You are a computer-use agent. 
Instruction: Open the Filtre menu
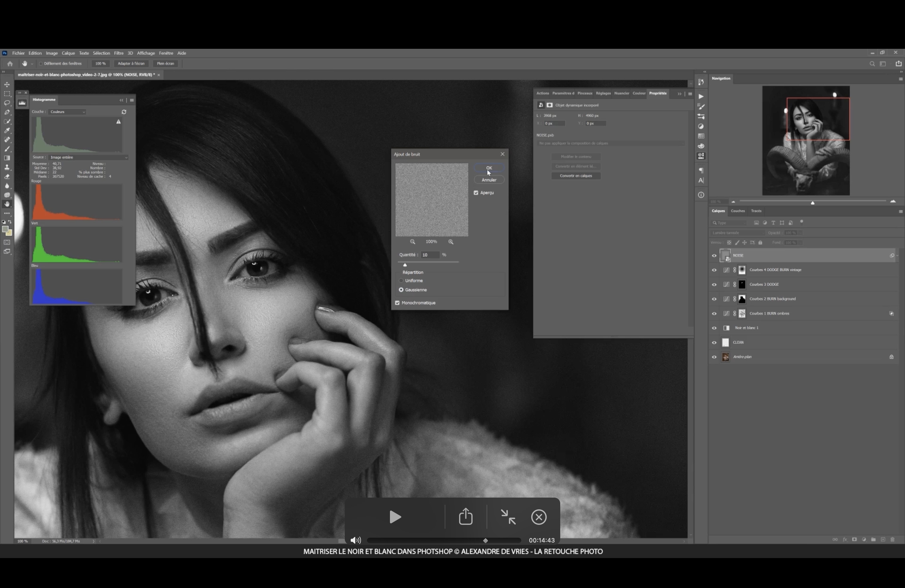pos(119,53)
